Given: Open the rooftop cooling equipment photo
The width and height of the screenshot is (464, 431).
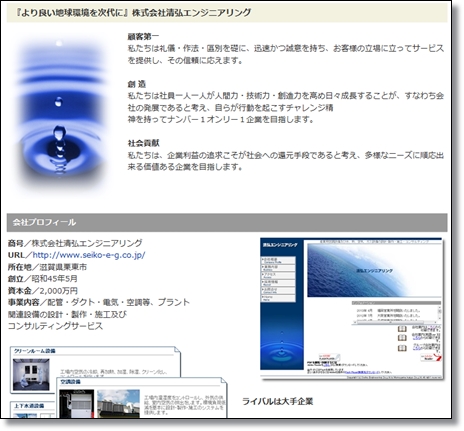Looking at the screenshot, I should tap(118, 403).
